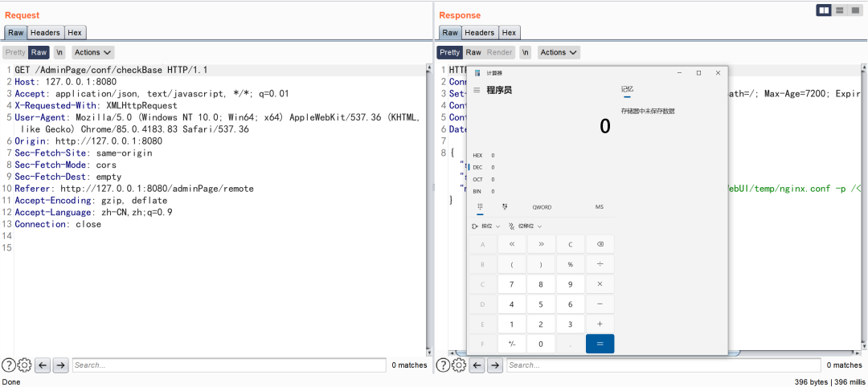The width and height of the screenshot is (868, 387).
Task: Switch to side-by-side panel layout icon
Action: click(824, 10)
